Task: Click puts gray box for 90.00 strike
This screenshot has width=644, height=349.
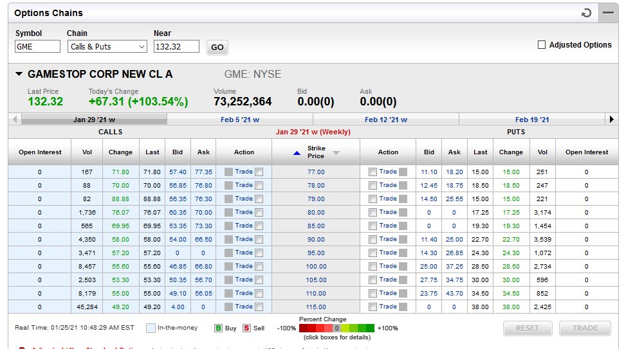Action: point(403,240)
